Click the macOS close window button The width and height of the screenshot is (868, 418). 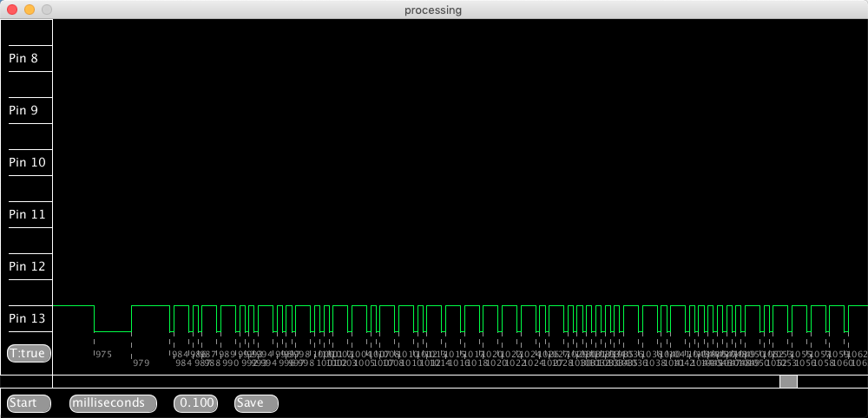pos(12,10)
